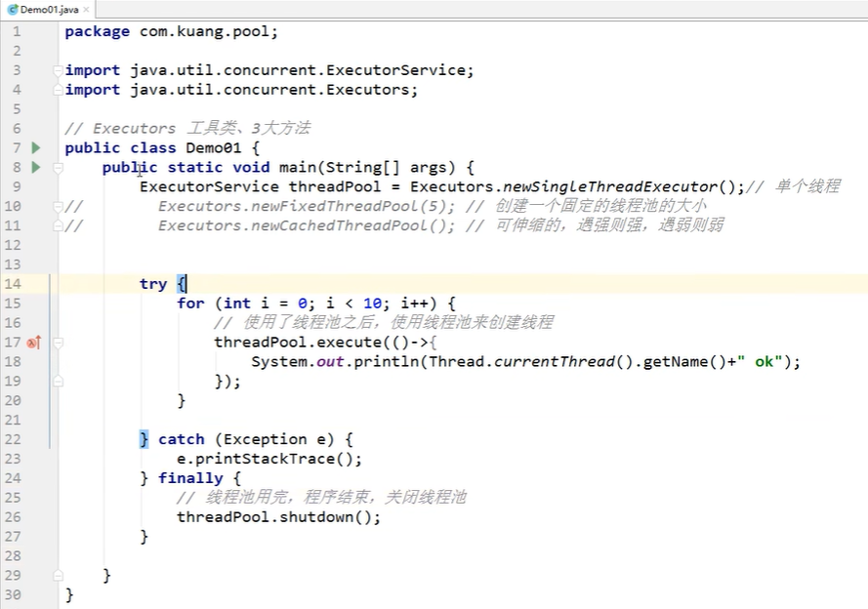The image size is (868, 609).
Task: Click the lambda gutter marker on line 17
Action: coord(34,343)
